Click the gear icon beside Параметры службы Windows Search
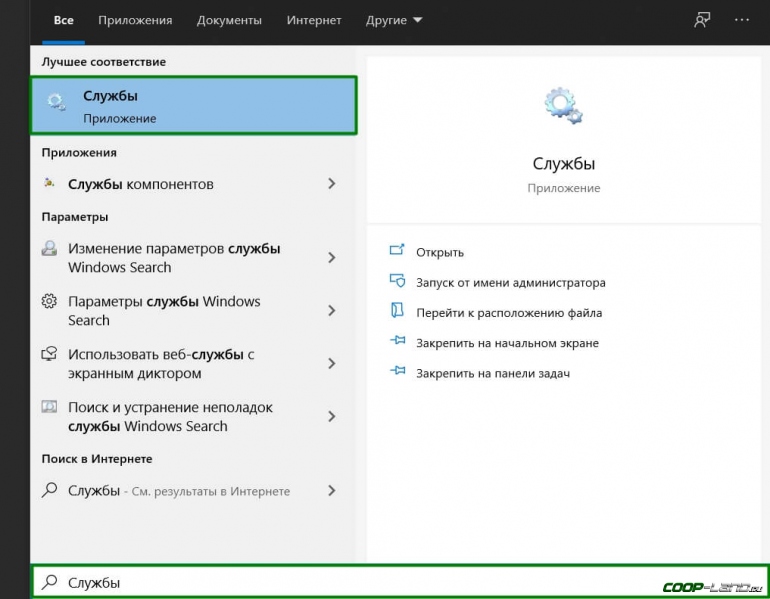Screen dimensions: 770x599 point(49,302)
